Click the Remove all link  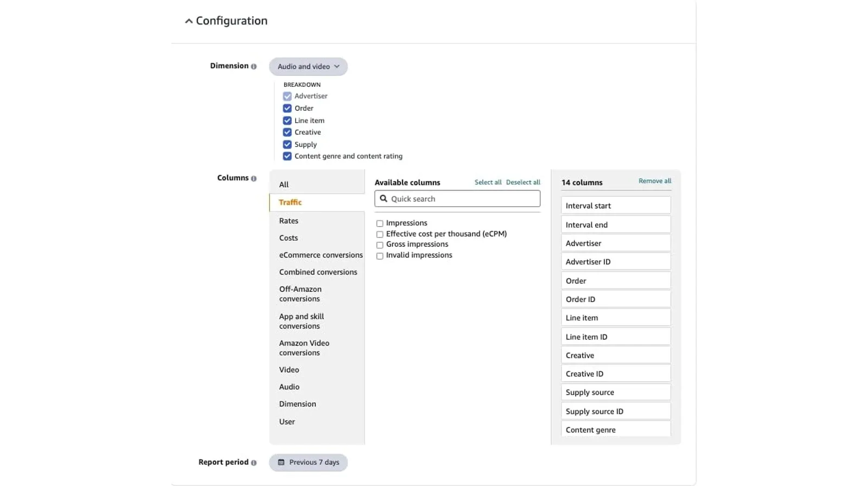[x=655, y=181]
